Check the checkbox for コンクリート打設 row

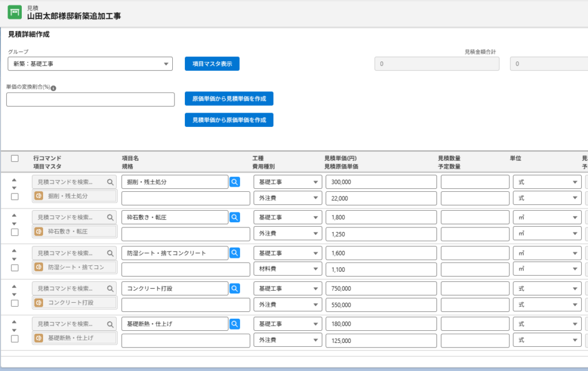[x=14, y=303]
